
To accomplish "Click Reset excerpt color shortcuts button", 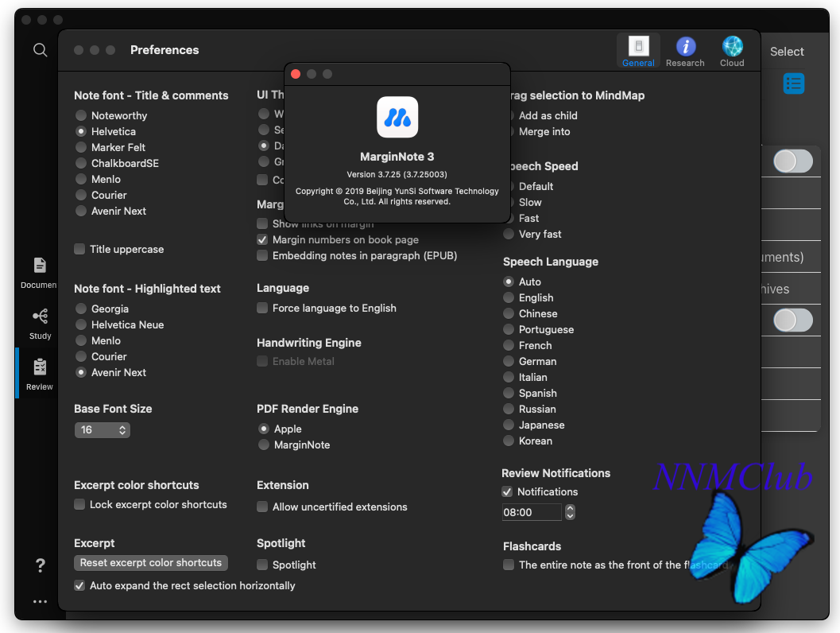I will (150, 563).
